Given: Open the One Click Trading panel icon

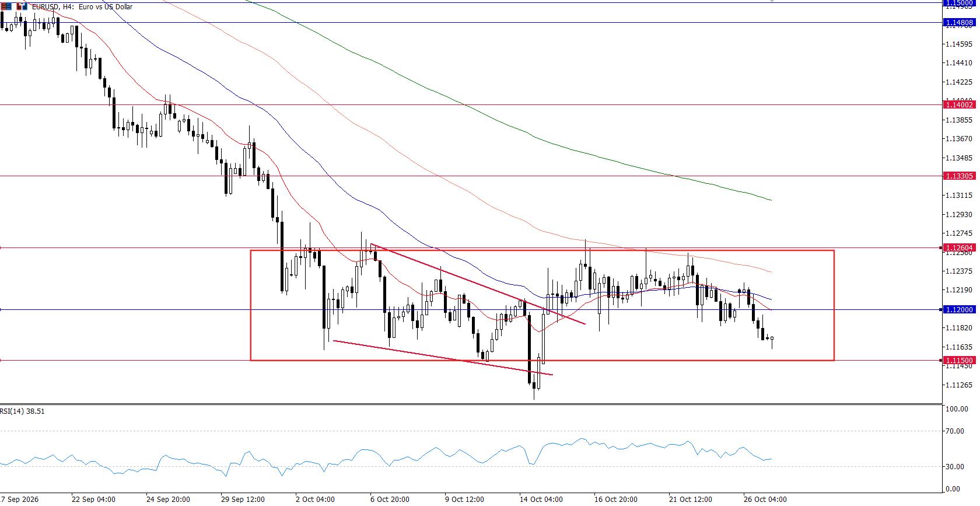Looking at the screenshot, I should click(x=21, y=6).
